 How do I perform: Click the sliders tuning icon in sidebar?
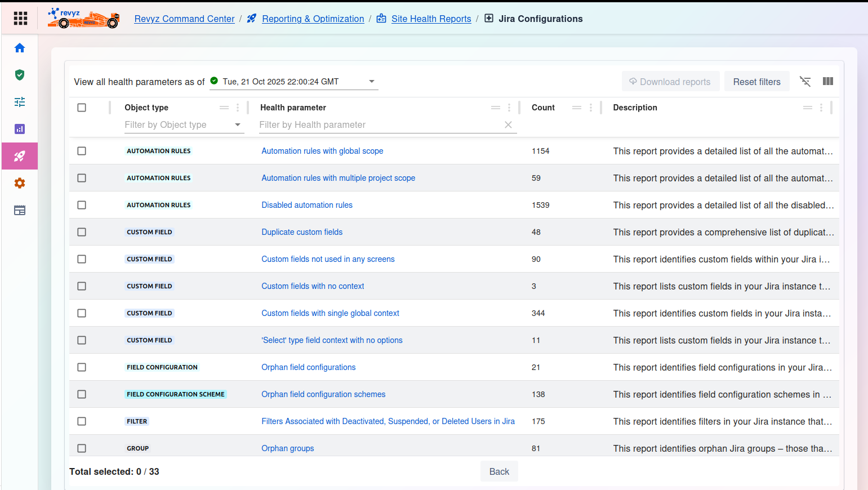click(20, 102)
